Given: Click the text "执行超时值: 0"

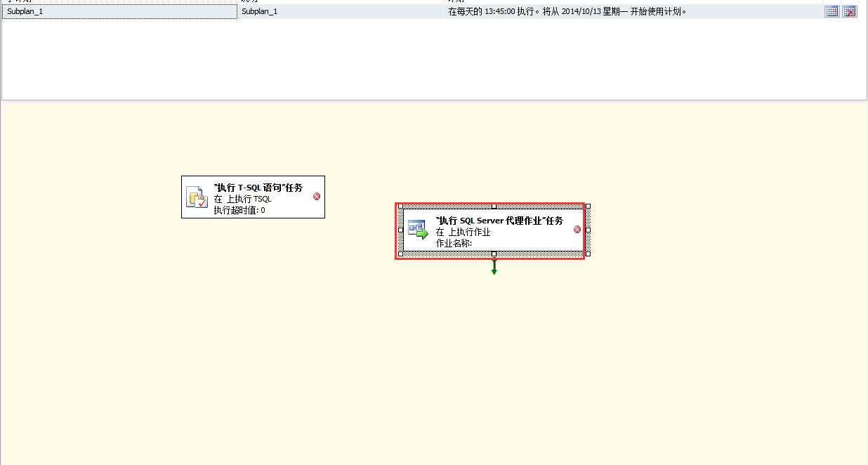Looking at the screenshot, I should 239,210.
